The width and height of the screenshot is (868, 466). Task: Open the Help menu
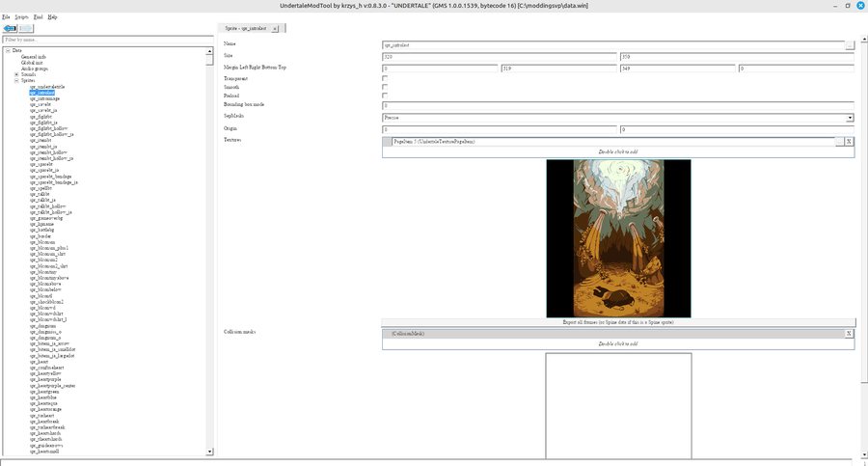53,17
